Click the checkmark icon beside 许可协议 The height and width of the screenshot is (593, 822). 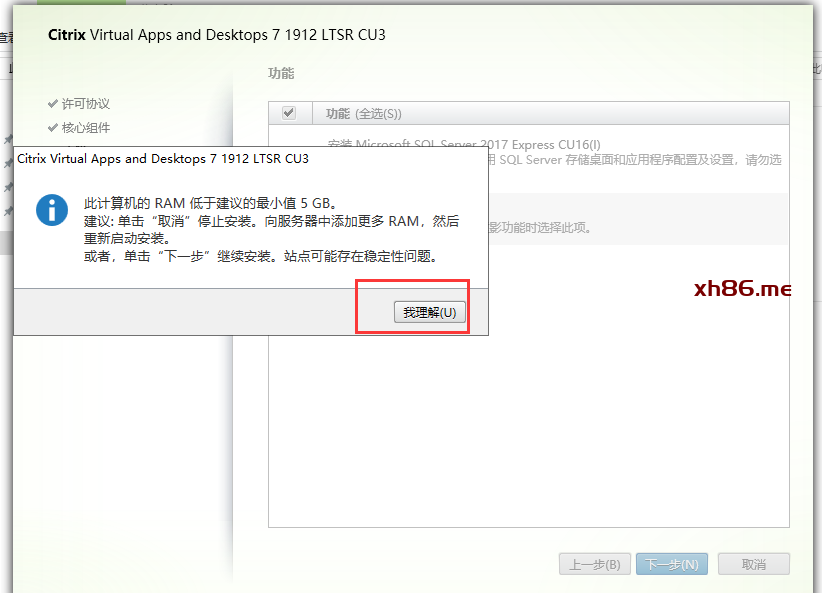(52, 103)
